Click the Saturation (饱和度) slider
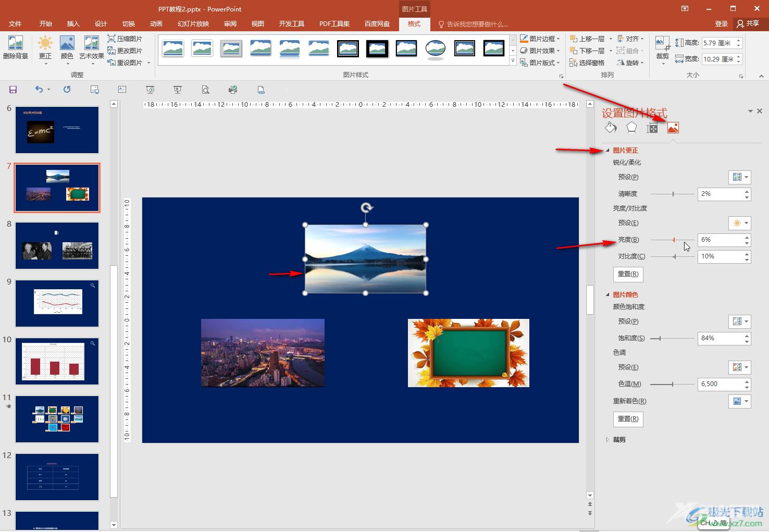The height and width of the screenshot is (532, 769). pos(671,339)
